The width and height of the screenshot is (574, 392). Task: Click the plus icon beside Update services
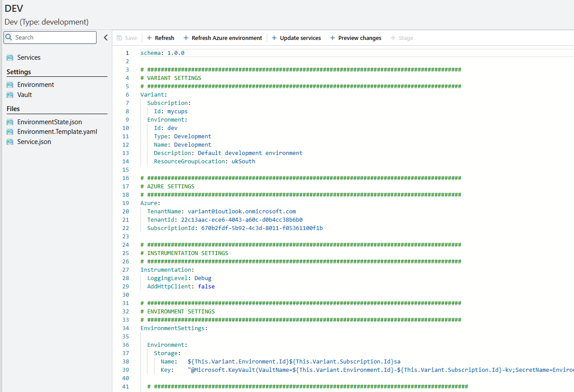coord(274,38)
